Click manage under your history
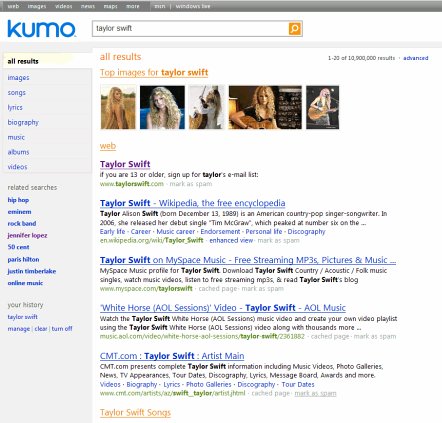Screen dimensions: 442x423 click(x=19, y=329)
